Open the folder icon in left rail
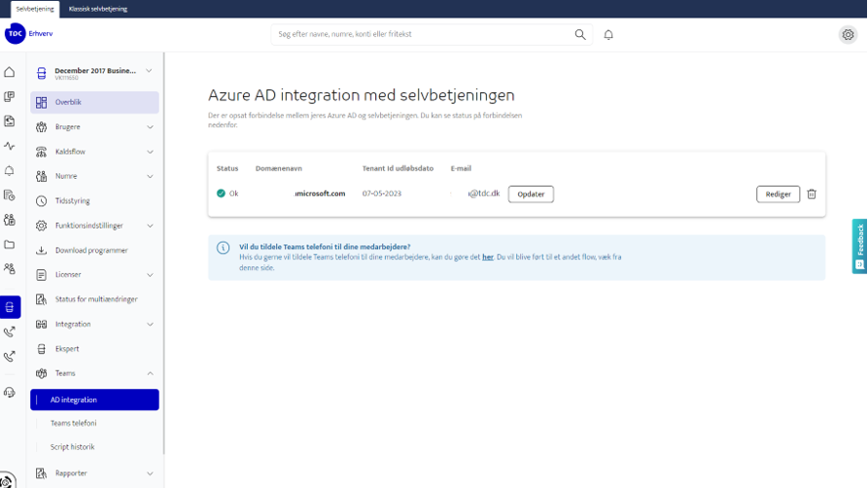868x488 pixels. pyautogui.click(x=10, y=244)
